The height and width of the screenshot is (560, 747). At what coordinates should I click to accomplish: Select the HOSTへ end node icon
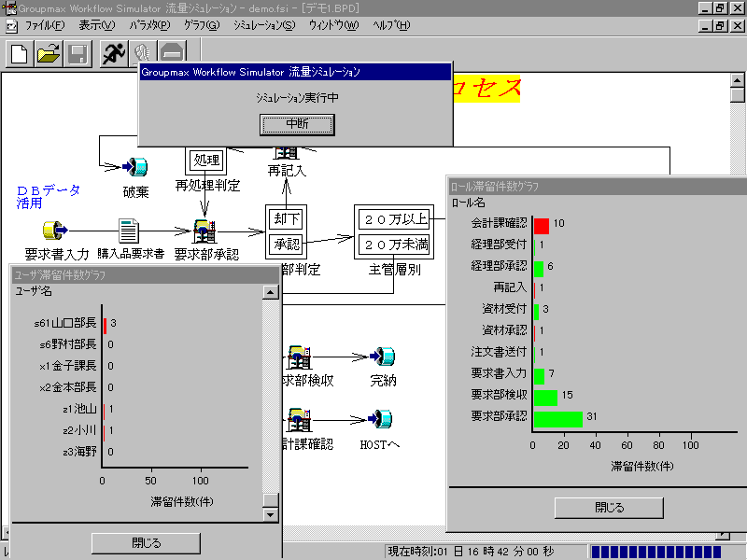coord(380,419)
